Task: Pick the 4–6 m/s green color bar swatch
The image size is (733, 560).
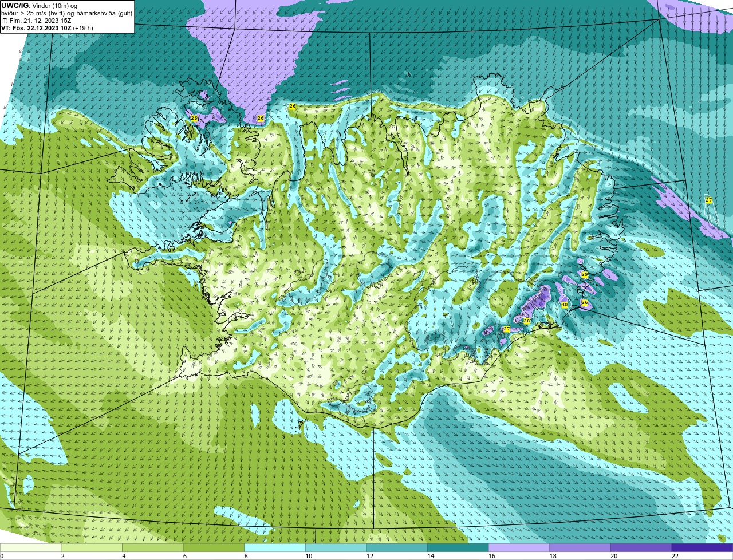Action: [x=153, y=547]
